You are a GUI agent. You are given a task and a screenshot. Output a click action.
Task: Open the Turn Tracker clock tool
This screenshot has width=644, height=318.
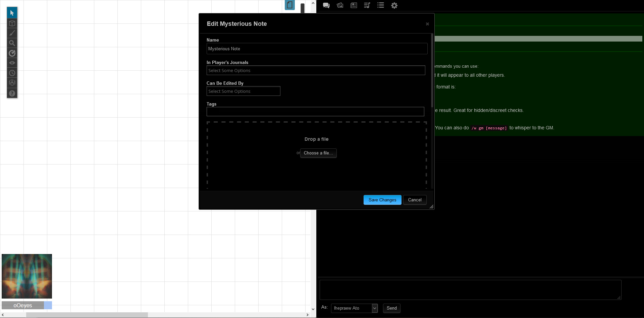[x=12, y=73]
